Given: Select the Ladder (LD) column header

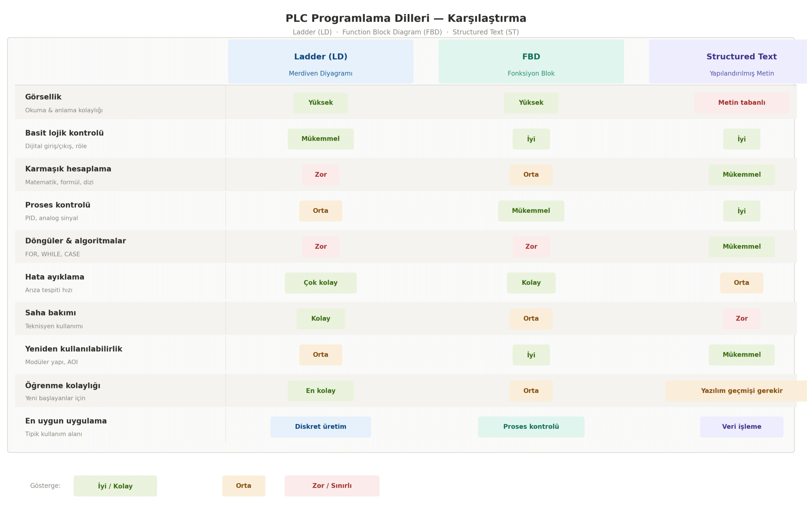Looking at the screenshot, I should tap(321, 61).
